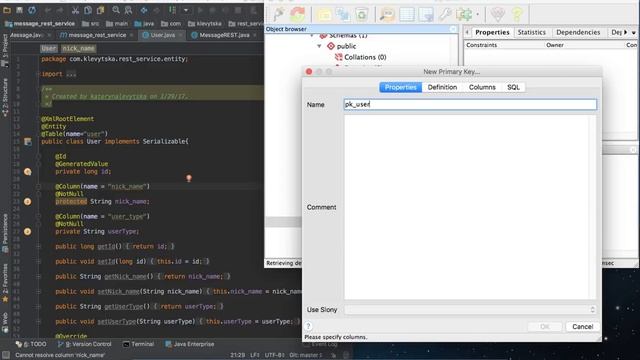
Task: Select Properties tab in pgAdmin main pane
Action: pyautogui.click(x=492, y=32)
